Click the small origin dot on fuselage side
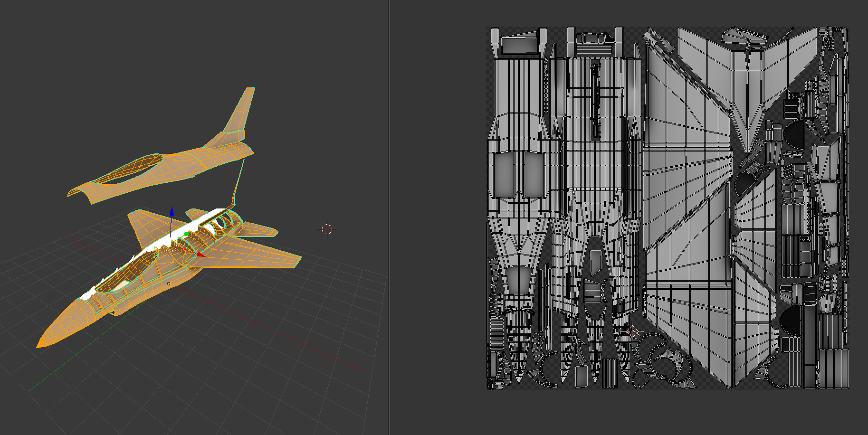Image resolution: width=868 pixels, height=435 pixels. click(x=169, y=284)
